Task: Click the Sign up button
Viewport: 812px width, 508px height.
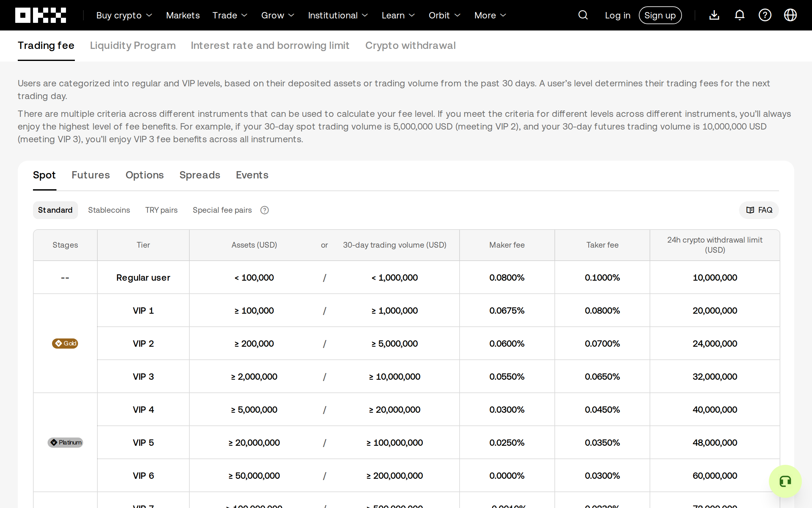Action: (x=660, y=16)
